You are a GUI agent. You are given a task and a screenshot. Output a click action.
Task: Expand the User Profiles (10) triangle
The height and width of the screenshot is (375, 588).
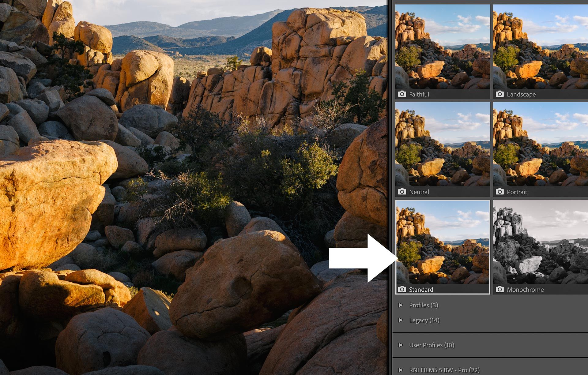[401, 345]
